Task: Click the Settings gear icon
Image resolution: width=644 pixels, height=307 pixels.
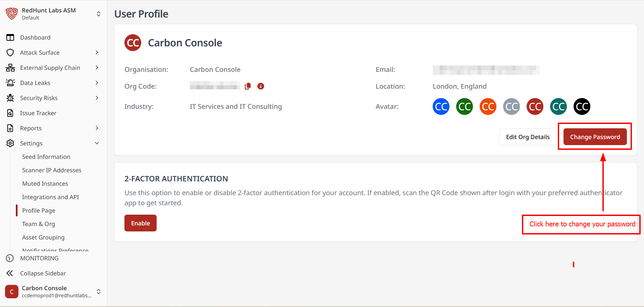Action: (10, 143)
